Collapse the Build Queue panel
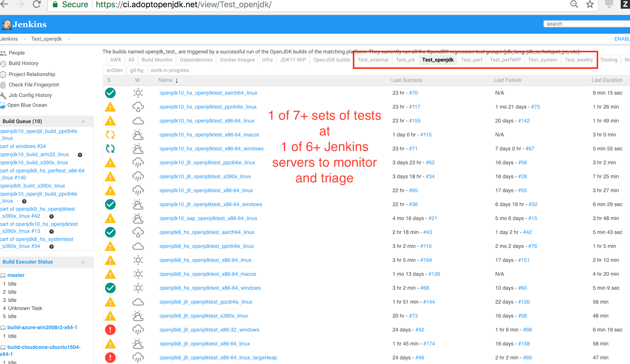This screenshot has width=630, height=364. coord(83,121)
